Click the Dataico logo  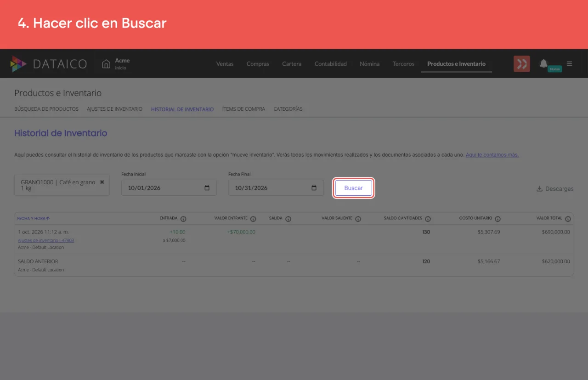pyautogui.click(x=48, y=64)
